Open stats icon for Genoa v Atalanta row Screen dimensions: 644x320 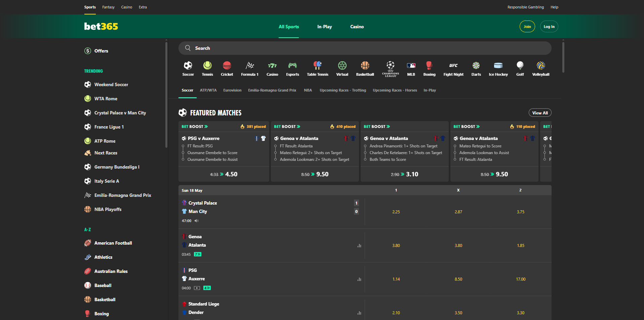click(359, 246)
